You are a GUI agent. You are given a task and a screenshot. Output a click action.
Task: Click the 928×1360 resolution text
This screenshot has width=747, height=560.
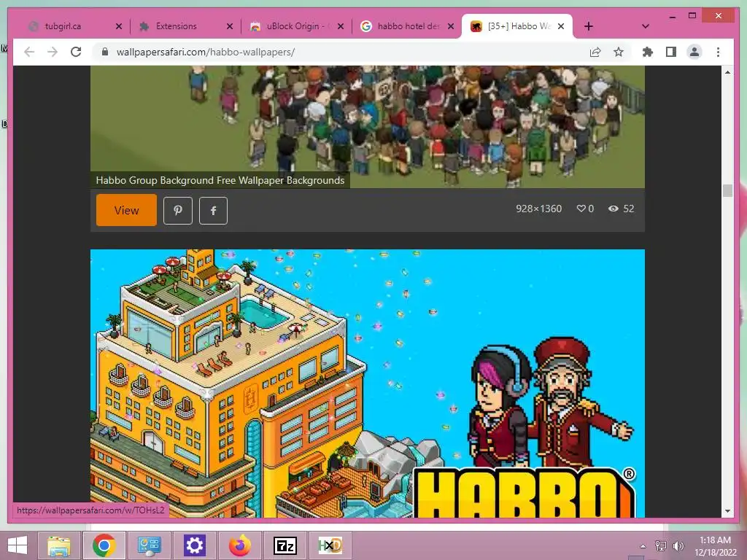tap(539, 209)
